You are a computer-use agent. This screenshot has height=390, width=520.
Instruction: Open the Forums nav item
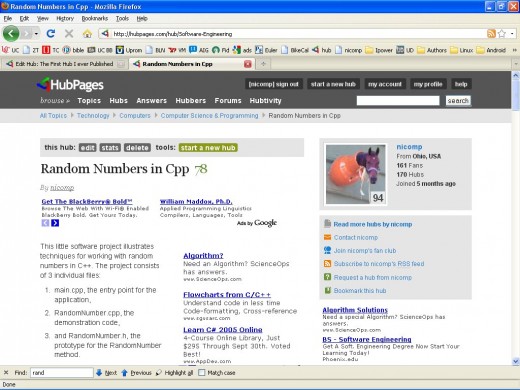click(x=228, y=100)
